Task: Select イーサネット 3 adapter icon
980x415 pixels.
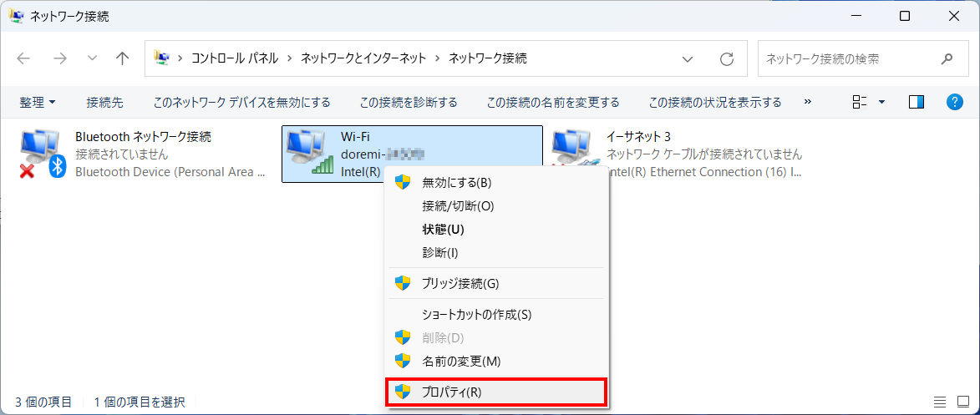Action: pyautogui.click(x=576, y=147)
